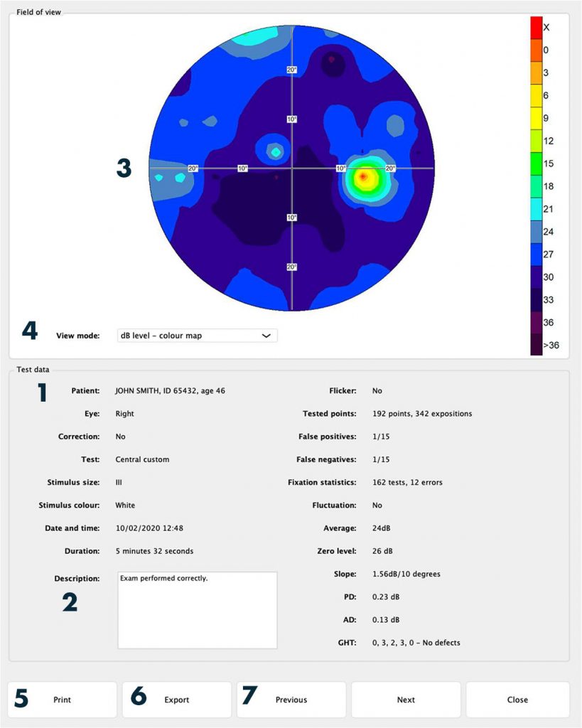Viewport: 582px width, 728px height.
Task: Close the results window
Action: (x=517, y=700)
